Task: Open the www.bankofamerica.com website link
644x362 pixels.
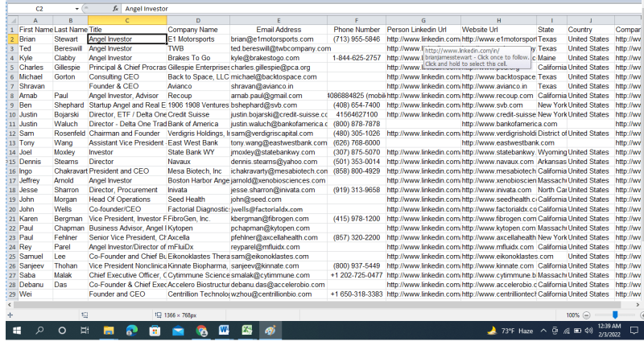Action: (x=498, y=124)
